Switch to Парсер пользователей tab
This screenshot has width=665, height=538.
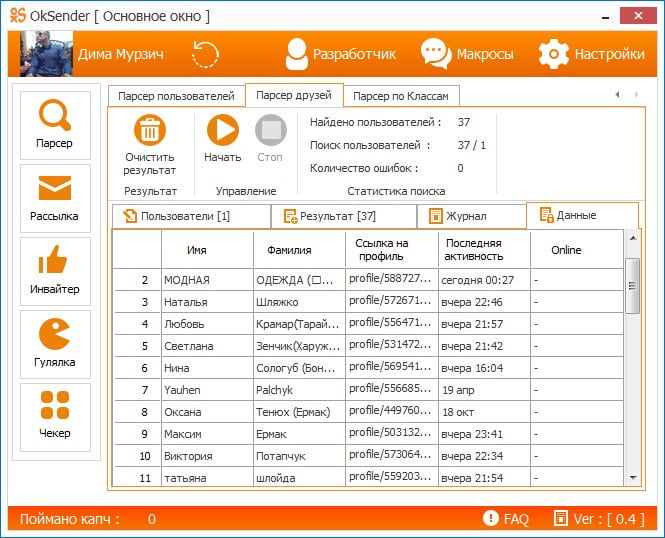(x=176, y=96)
